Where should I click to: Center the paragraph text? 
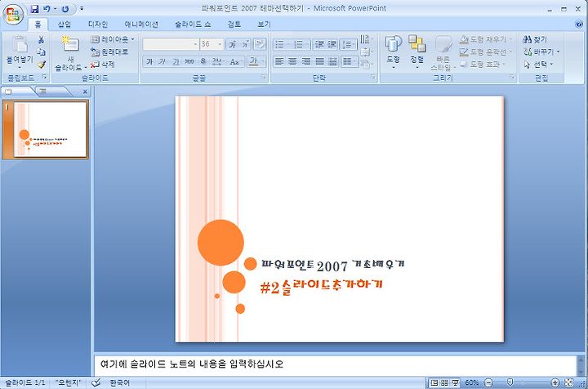click(292, 61)
